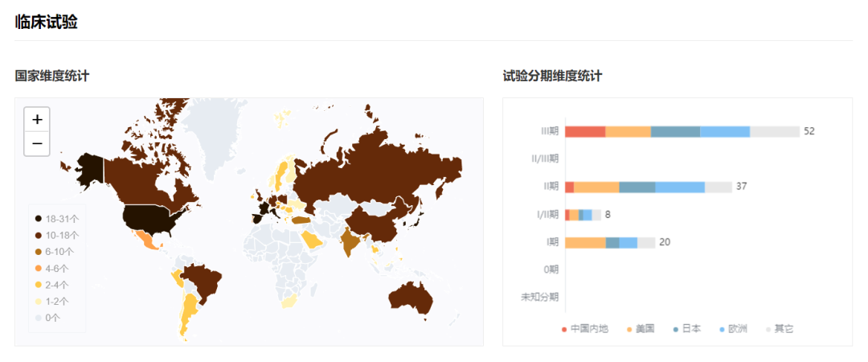868x362 pixels.
Task: Click the value 8 beside I/II期 bar
Action: tap(608, 215)
